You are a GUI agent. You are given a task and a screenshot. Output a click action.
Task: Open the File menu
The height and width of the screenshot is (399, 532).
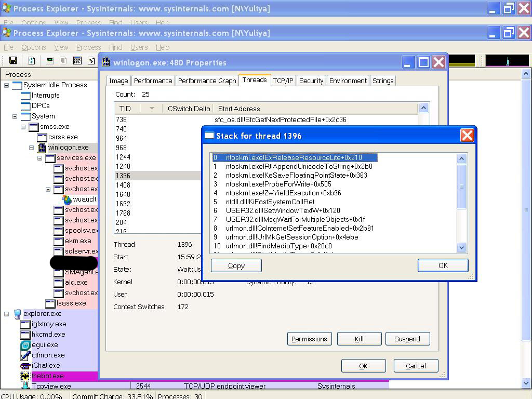(8, 47)
